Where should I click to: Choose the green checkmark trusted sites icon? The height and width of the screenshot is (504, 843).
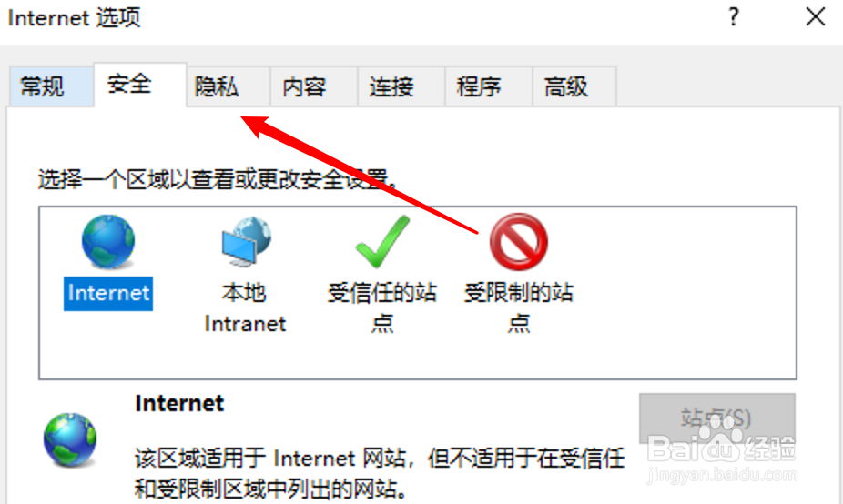[x=382, y=242]
